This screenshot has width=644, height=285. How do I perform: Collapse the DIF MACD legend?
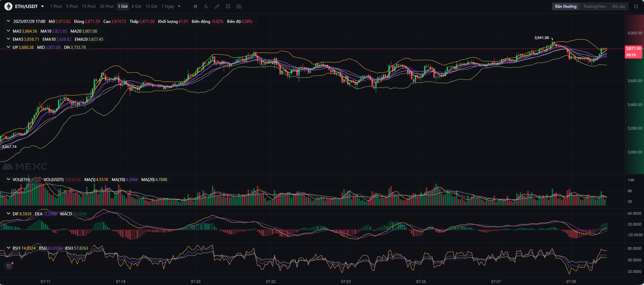(x=8, y=214)
